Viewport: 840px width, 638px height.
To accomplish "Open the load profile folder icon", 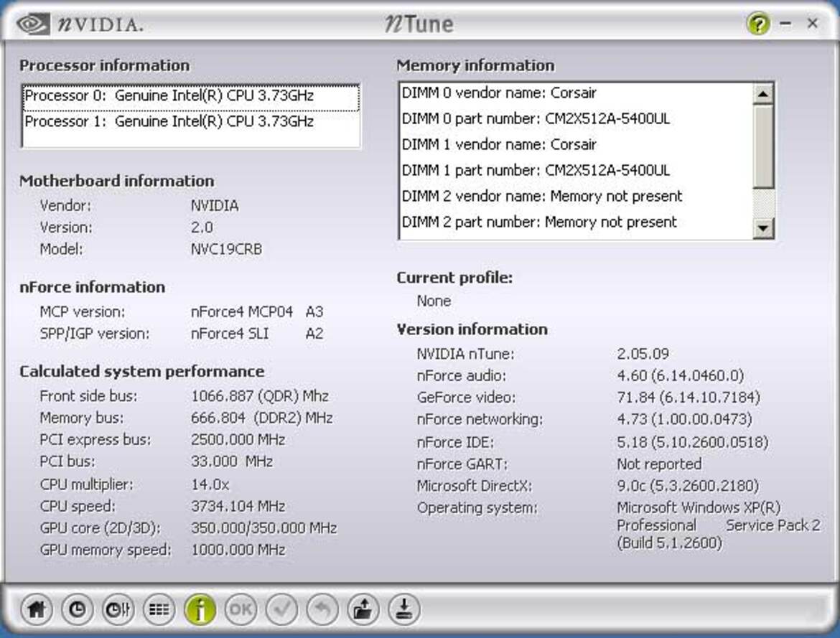I will [x=363, y=609].
